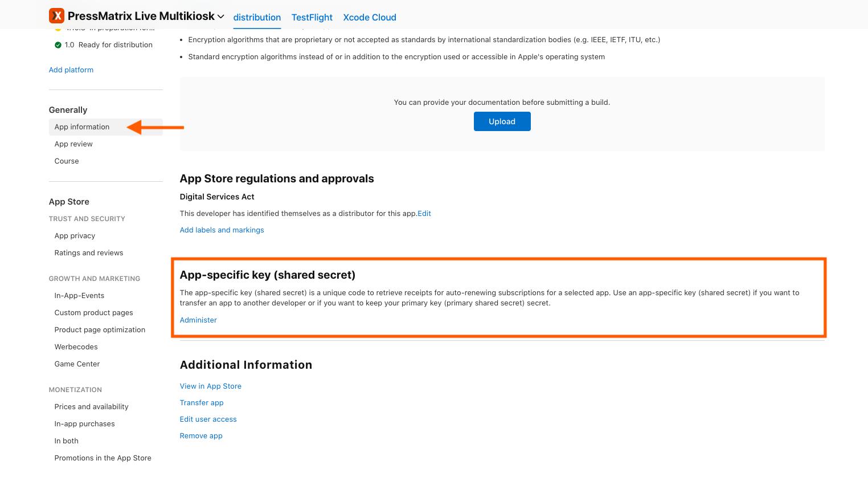Click the GROWTH AND MARKETING section label

95,279
